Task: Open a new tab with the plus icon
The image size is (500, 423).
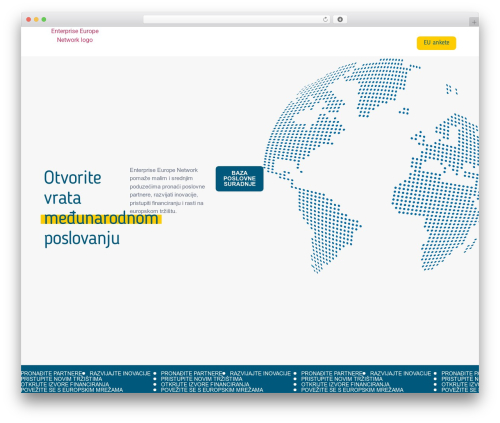Action: click(x=474, y=22)
